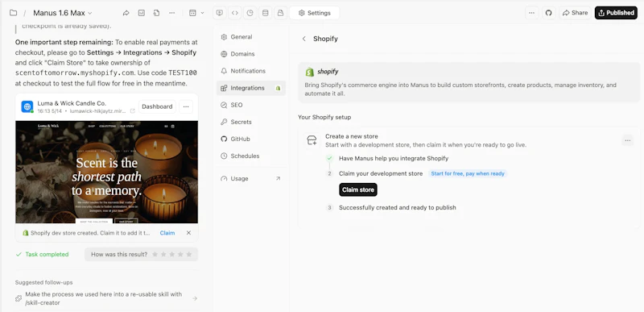This screenshot has width=644, height=312.
Task: Rate the result with first star
Action: [155, 255]
